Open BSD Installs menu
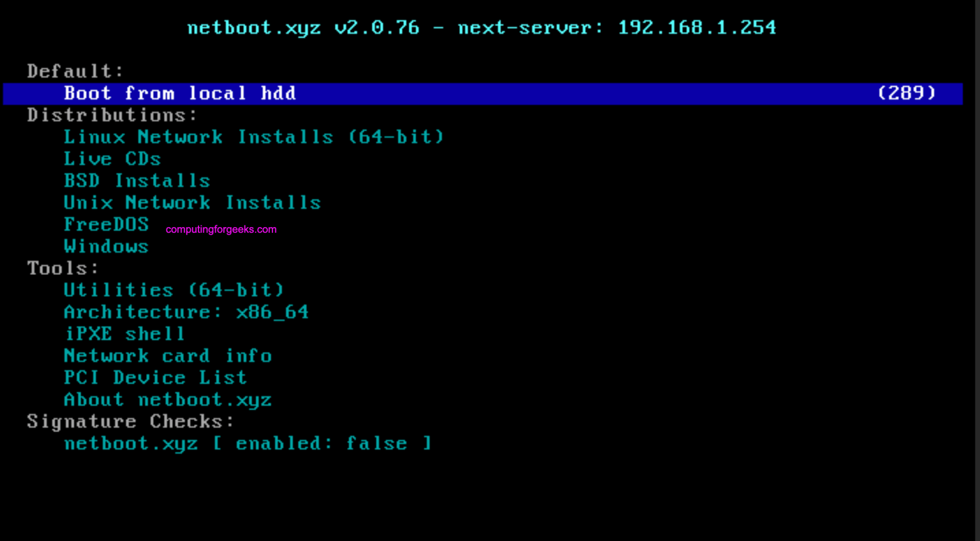The height and width of the screenshot is (541, 980). (137, 181)
